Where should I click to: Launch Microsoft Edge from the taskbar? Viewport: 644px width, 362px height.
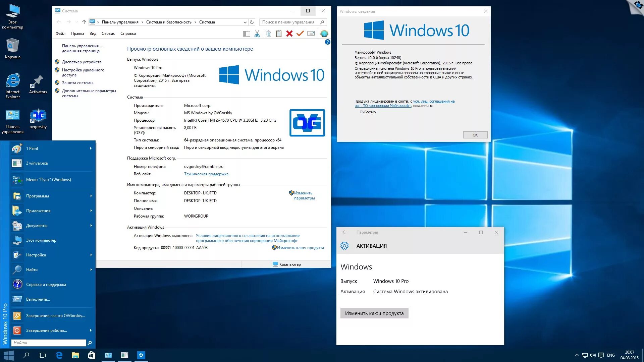click(x=59, y=355)
